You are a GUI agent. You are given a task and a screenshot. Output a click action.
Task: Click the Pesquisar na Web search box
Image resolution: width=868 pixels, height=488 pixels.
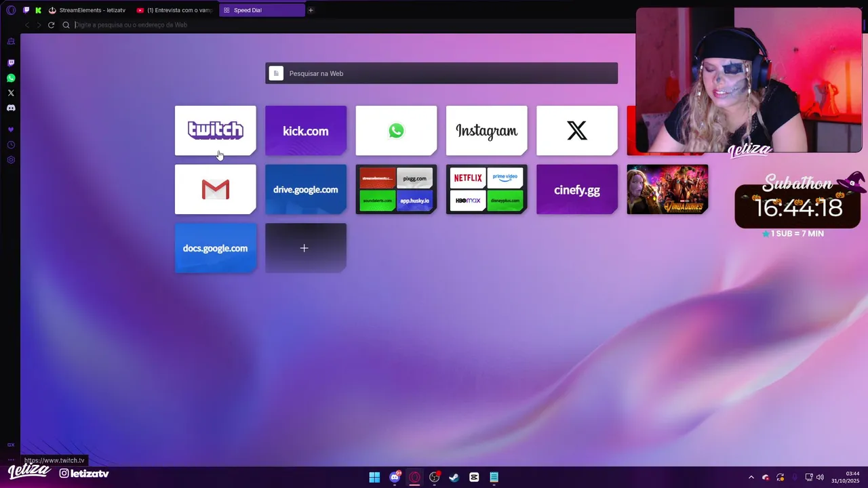(x=441, y=73)
